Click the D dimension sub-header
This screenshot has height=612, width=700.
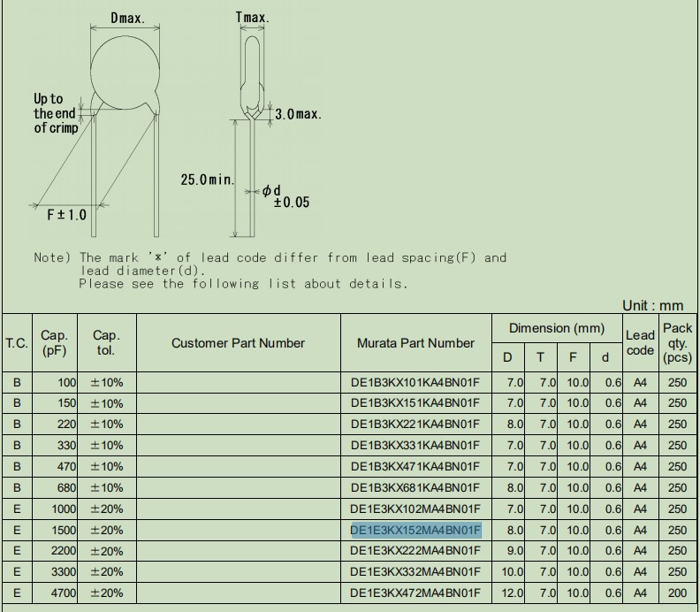507,357
